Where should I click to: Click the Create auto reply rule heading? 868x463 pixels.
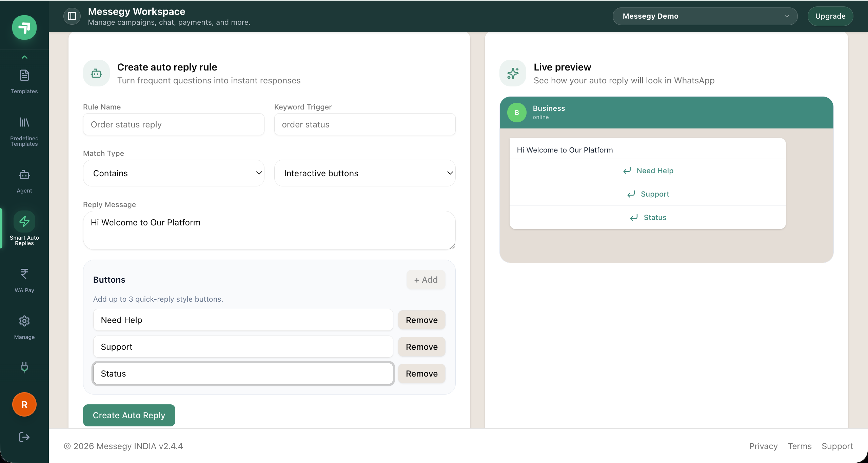coord(167,67)
